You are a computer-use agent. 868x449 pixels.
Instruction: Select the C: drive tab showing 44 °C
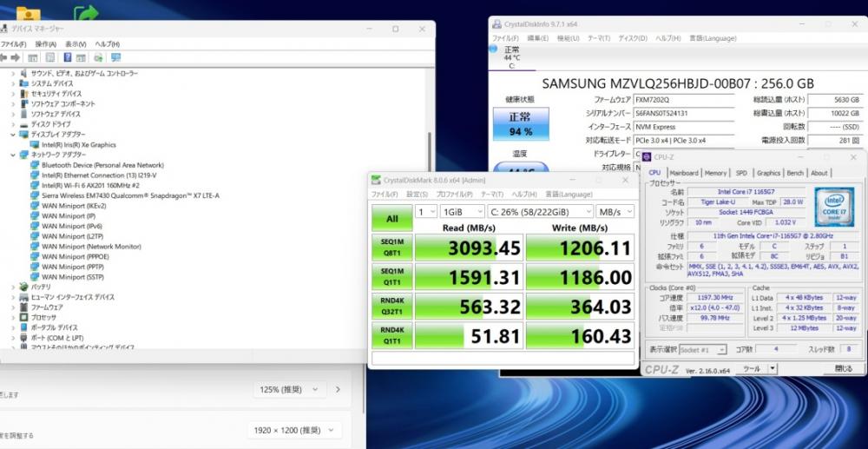point(512,57)
